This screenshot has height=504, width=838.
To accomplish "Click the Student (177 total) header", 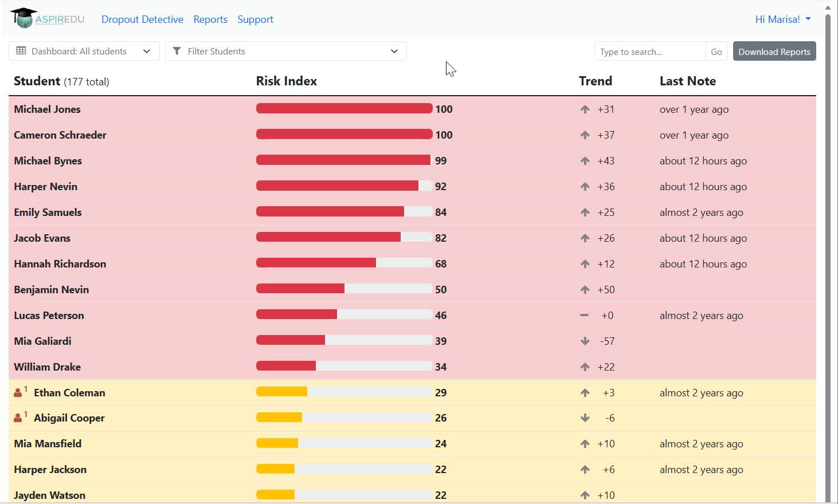I will pos(61,81).
